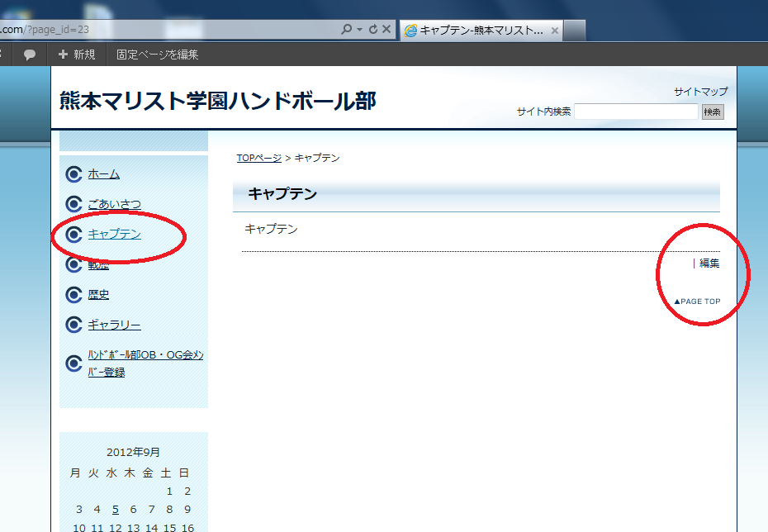Stop loading with address bar X icon
This screenshot has width=768, height=532.
(x=386, y=29)
